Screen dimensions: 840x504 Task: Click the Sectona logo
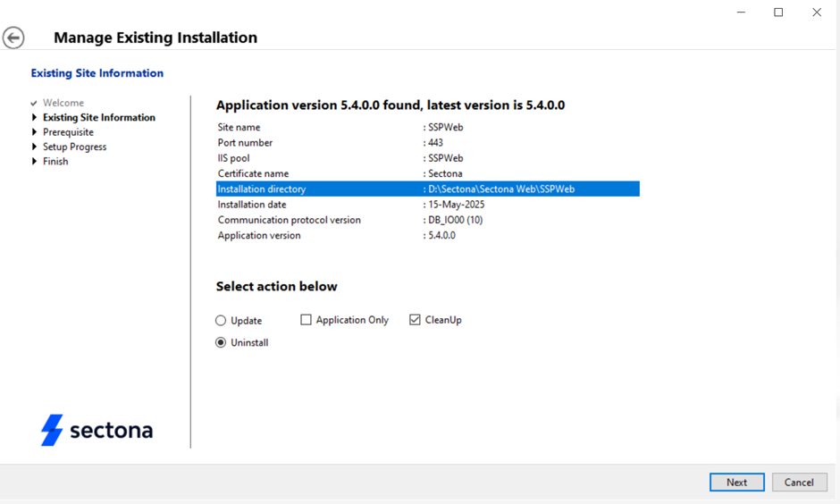point(97,430)
